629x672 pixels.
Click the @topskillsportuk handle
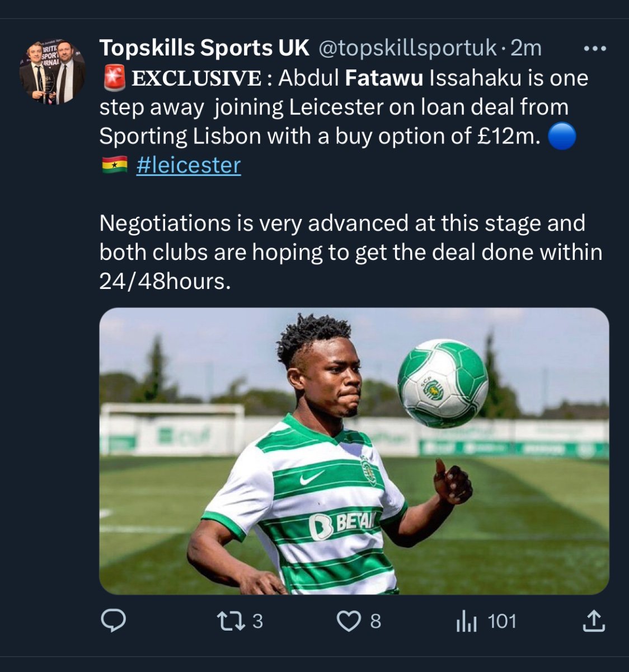tap(407, 49)
